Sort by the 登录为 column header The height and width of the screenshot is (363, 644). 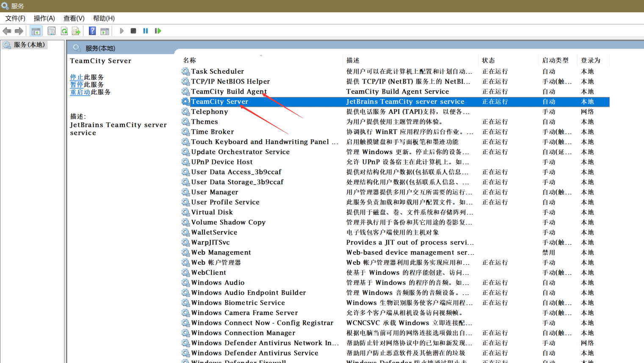click(593, 60)
